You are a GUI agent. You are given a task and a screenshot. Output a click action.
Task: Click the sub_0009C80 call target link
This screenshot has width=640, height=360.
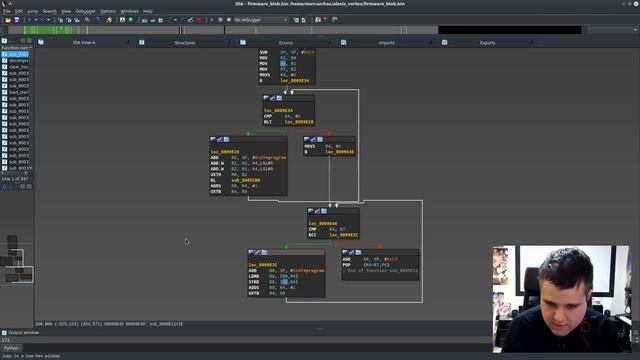coord(246,180)
